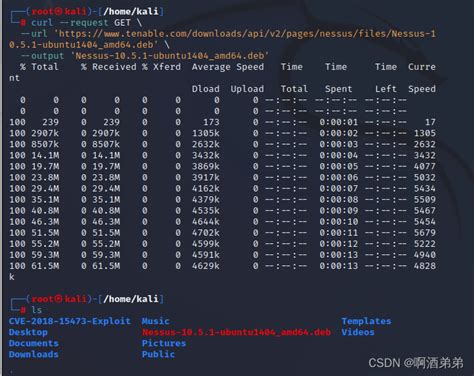This screenshot has height=376, width=474.
Task: Click the Pictures directory name
Action: point(164,343)
